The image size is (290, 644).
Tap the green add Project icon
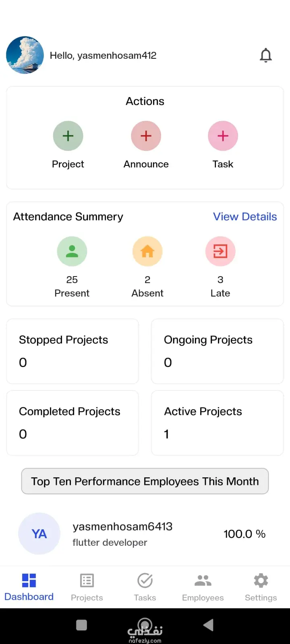(x=68, y=136)
